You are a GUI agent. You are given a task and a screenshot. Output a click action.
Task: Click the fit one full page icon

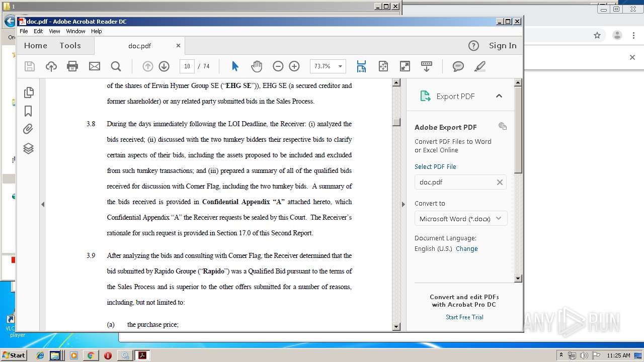(x=383, y=66)
